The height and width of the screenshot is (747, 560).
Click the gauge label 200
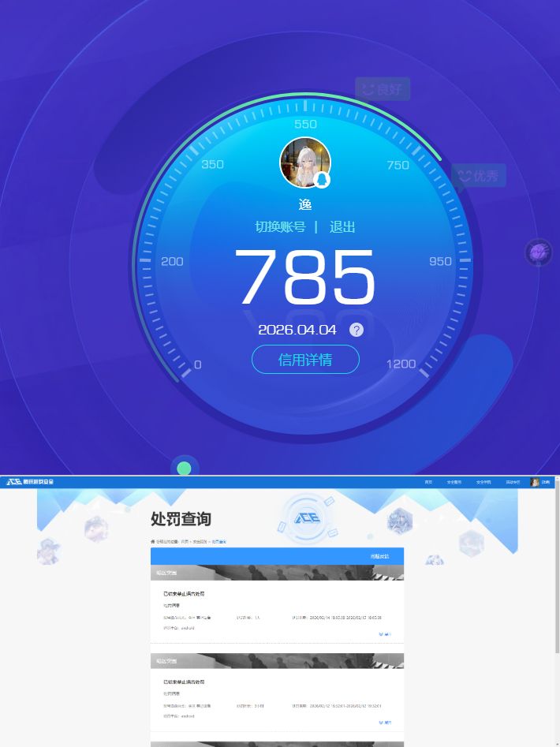point(172,261)
